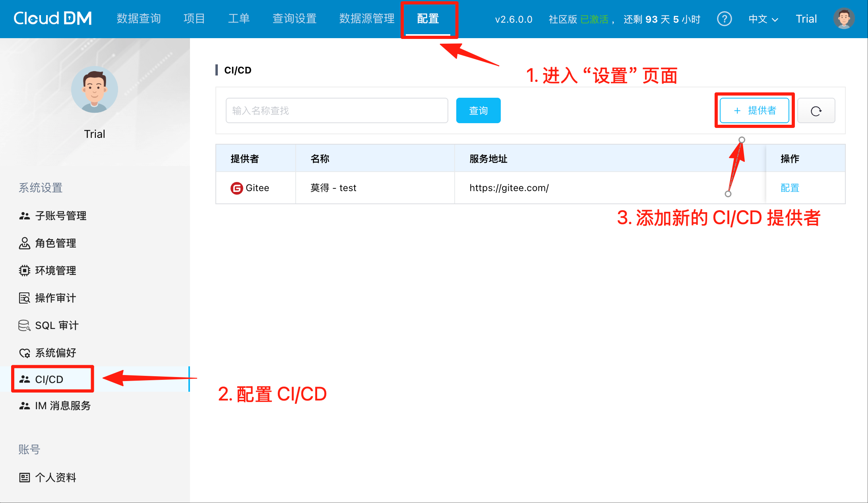Image resolution: width=868 pixels, height=503 pixels.
Task: Switch to 数据查询 tab
Action: pos(139,19)
